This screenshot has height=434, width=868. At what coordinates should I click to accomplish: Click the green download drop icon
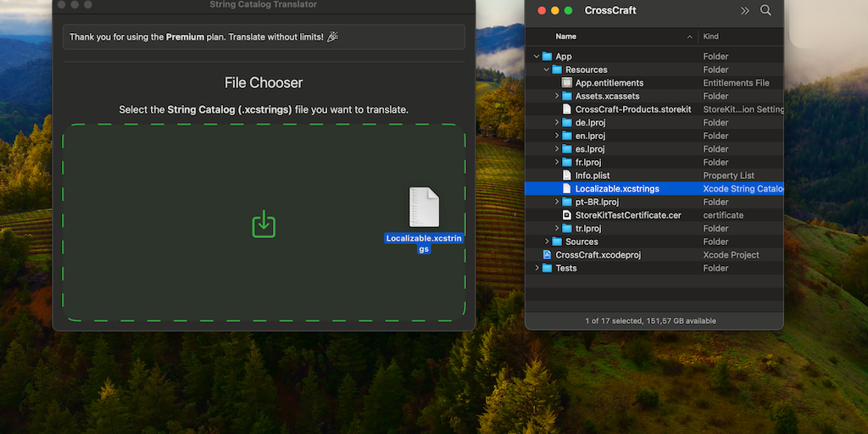pos(264,224)
